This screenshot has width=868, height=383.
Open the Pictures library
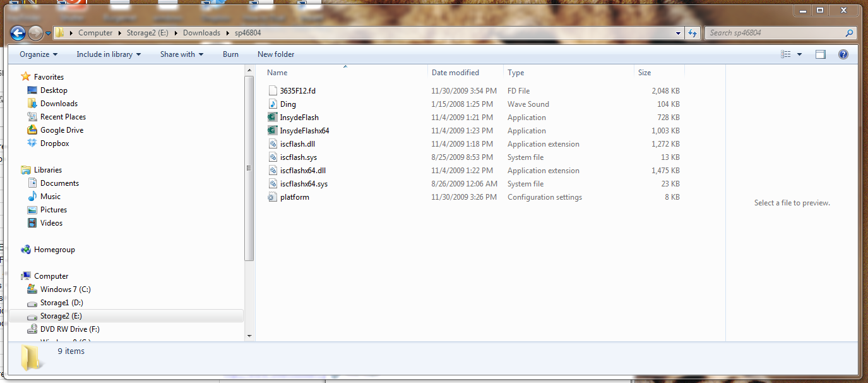[53, 210]
